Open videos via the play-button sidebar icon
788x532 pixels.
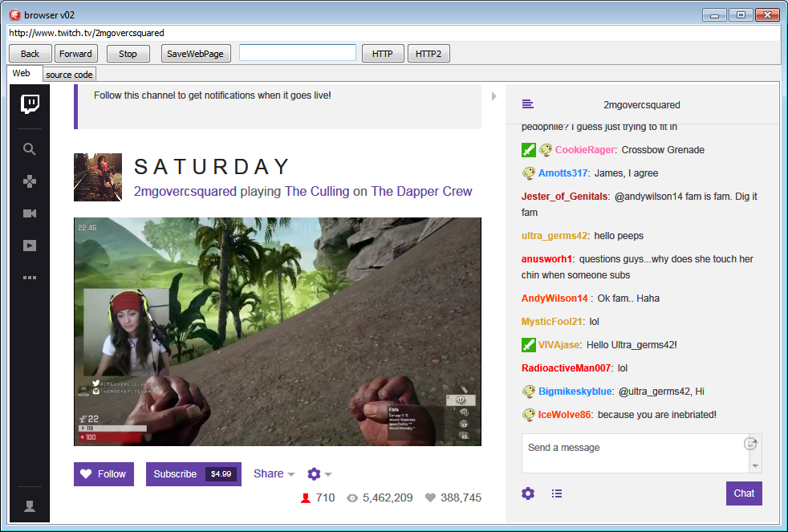click(x=30, y=246)
